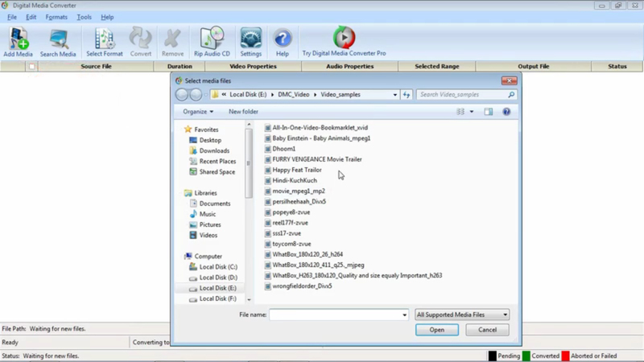The image size is (644, 362).
Task: Click the Remove toolbar icon
Action: coord(172,42)
